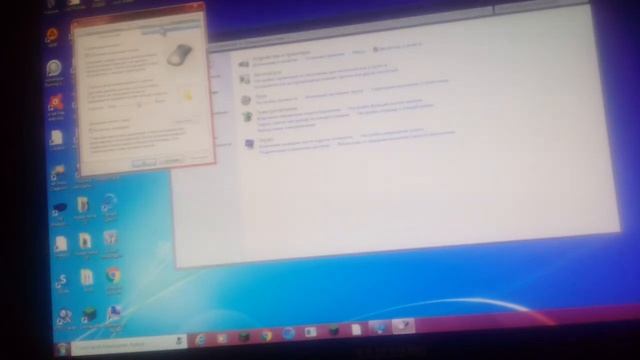The height and width of the screenshot is (360, 640).
Task: Select the AutoPlay icon in Control Panel
Action: point(244,80)
